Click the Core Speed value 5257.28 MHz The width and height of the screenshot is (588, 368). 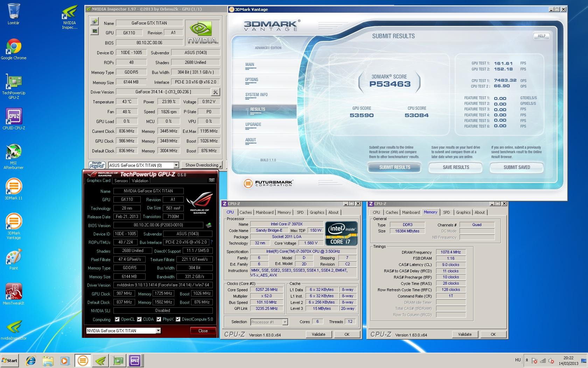click(267, 290)
